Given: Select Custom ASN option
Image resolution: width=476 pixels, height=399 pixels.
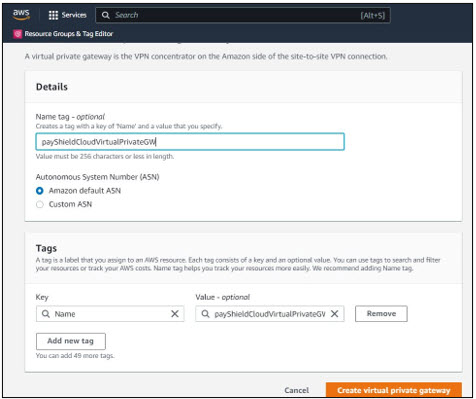Looking at the screenshot, I should pos(40,204).
